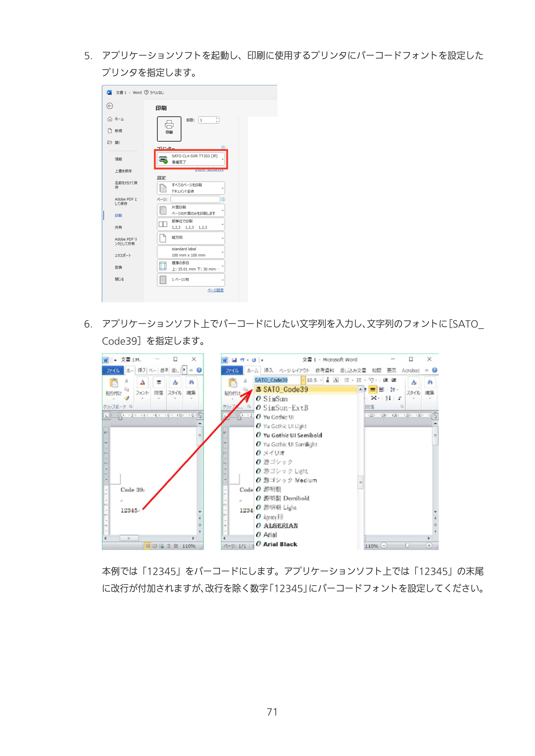Click the zoom slider in the wide Word window

[x=407, y=546]
